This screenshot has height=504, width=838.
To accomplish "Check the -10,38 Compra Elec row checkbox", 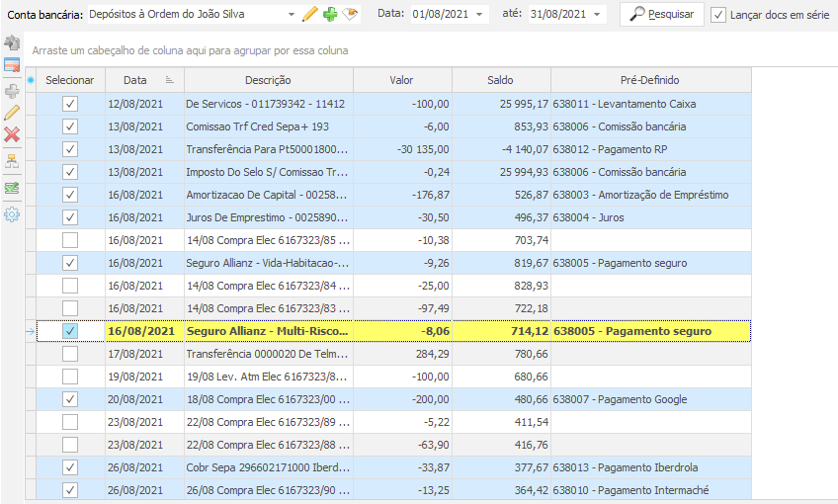I will pos(70,240).
